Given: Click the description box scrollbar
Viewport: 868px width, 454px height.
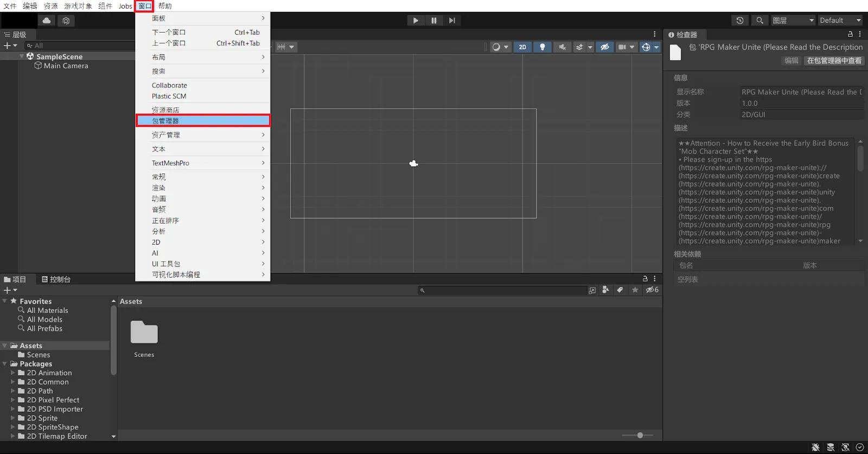Looking at the screenshot, I should pyautogui.click(x=860, y=158).
